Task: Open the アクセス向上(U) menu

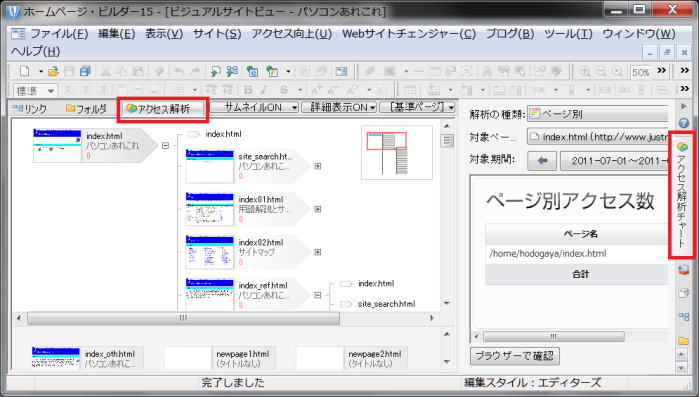Action: pos(292,34)
